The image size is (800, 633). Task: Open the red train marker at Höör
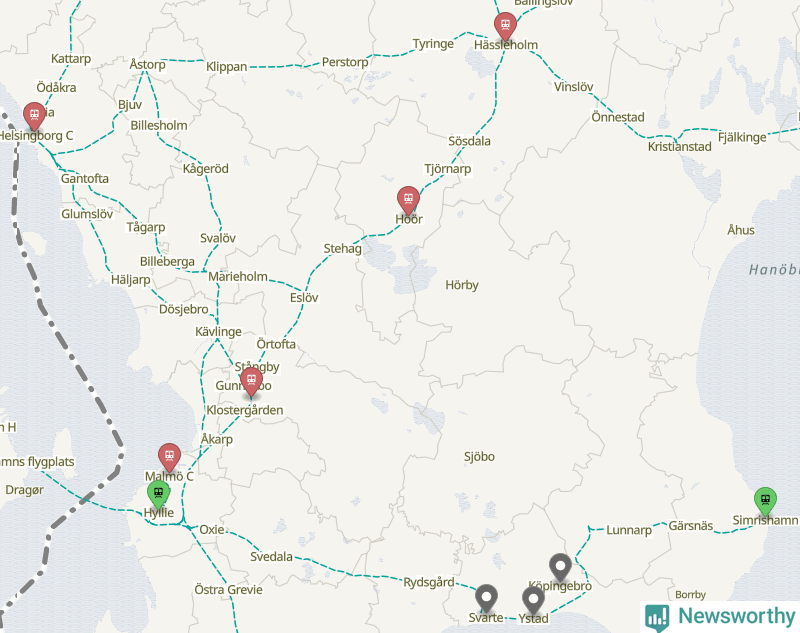[x=408, y=200]
